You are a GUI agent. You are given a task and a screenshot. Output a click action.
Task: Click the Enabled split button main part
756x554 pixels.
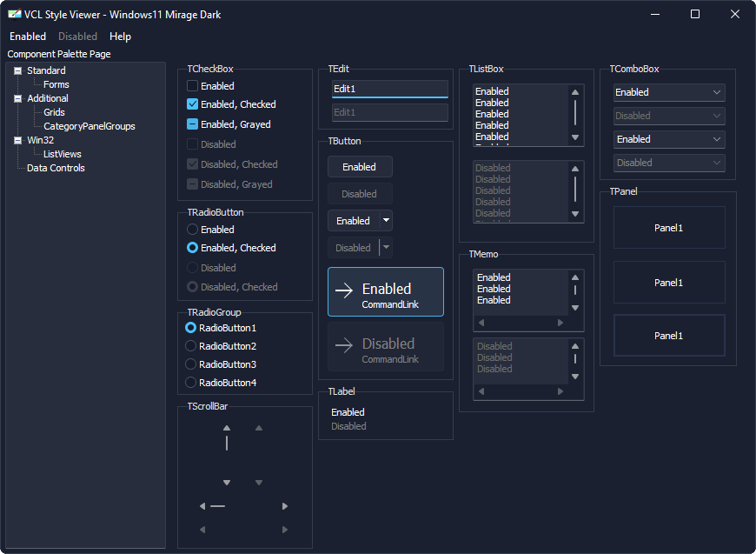pos(354,221)
